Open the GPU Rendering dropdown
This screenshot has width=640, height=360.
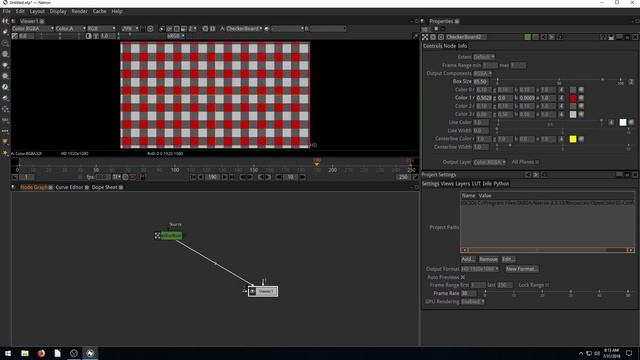coord(473,302)
